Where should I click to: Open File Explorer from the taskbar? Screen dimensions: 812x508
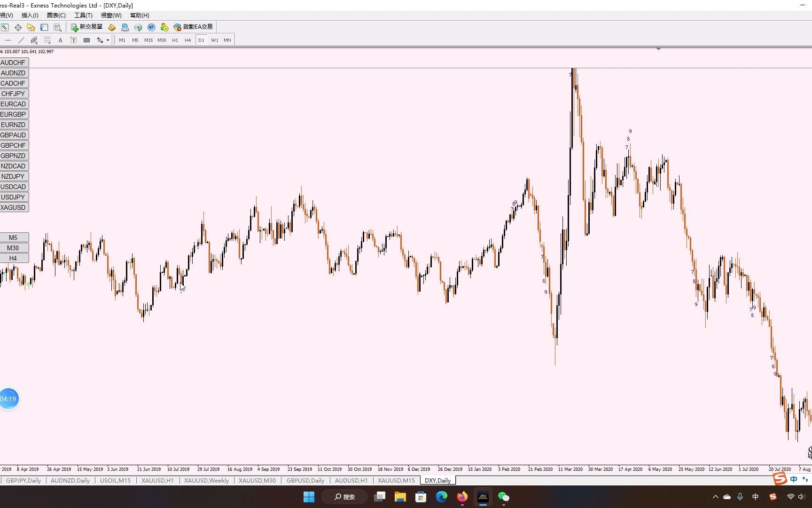click(400, 497)
